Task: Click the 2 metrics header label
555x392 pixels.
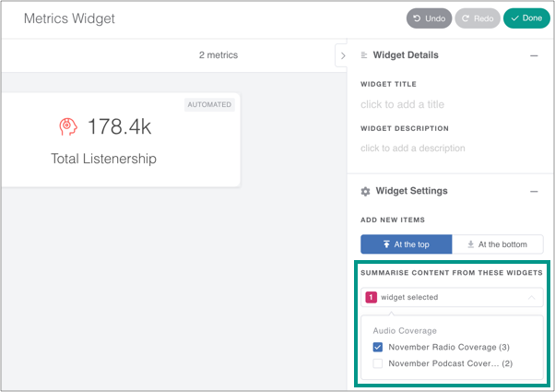Action: click(x=218, y=55)
